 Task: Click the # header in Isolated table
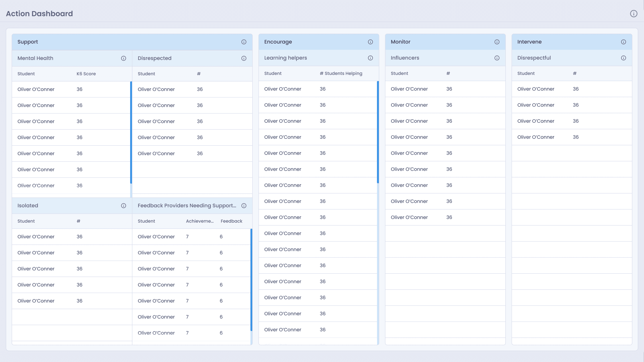click(78, 221)
